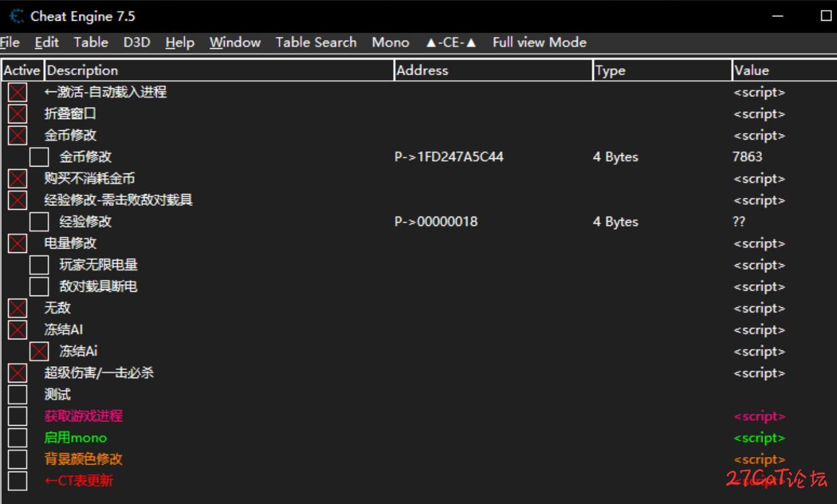Uncheck the 购买不消耗金币 checkbox
The image size is (837, 504).
[x=18, y=178]
